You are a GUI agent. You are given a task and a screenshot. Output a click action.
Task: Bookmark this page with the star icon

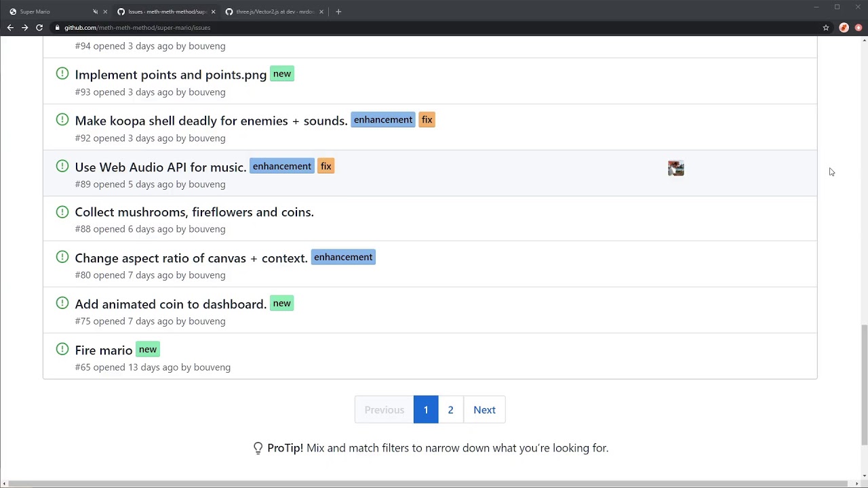[826, 28]
